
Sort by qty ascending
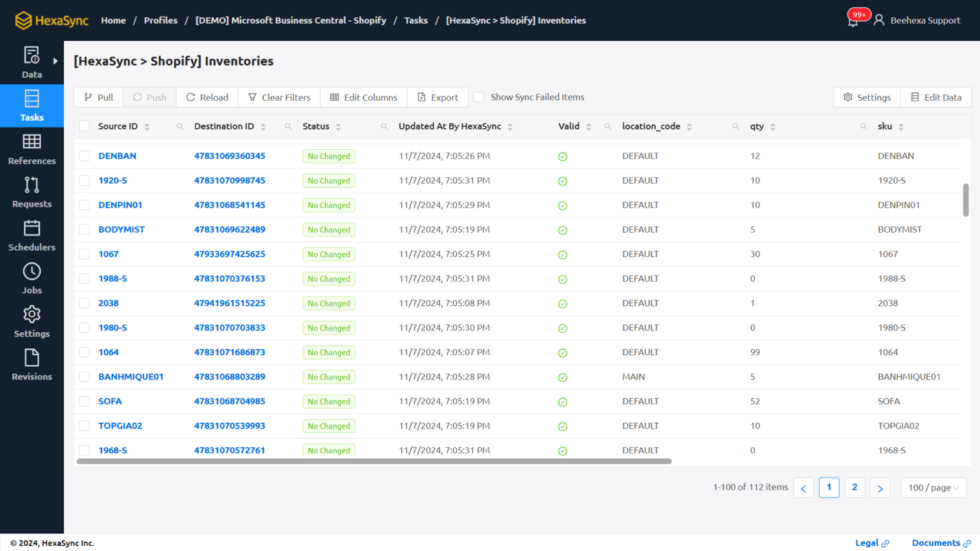click(774, 123)
